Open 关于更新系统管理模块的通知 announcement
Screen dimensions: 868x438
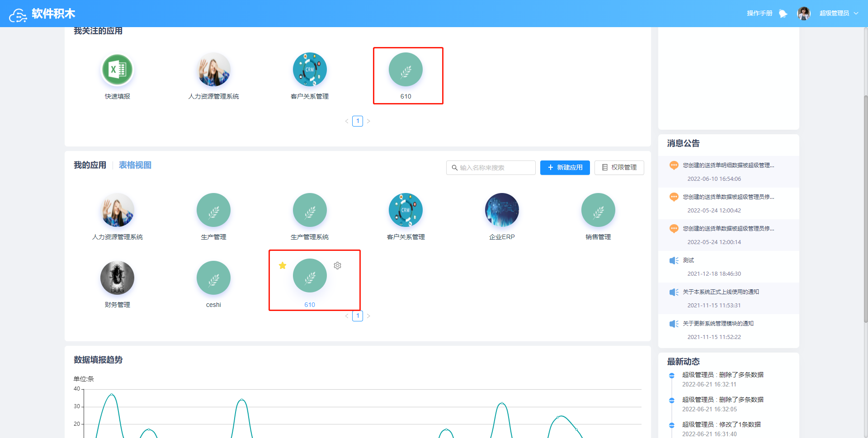click(x=728, y=330)
